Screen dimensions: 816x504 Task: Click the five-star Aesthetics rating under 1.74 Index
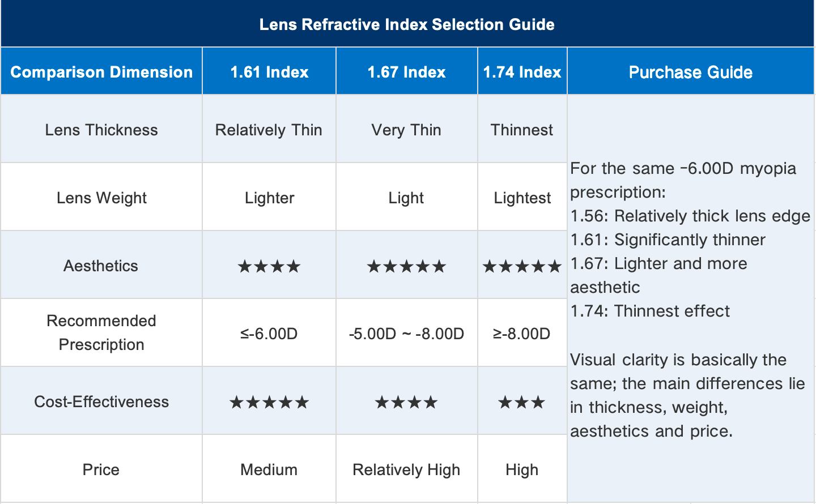pyautogui.click(x=522, y=266)
